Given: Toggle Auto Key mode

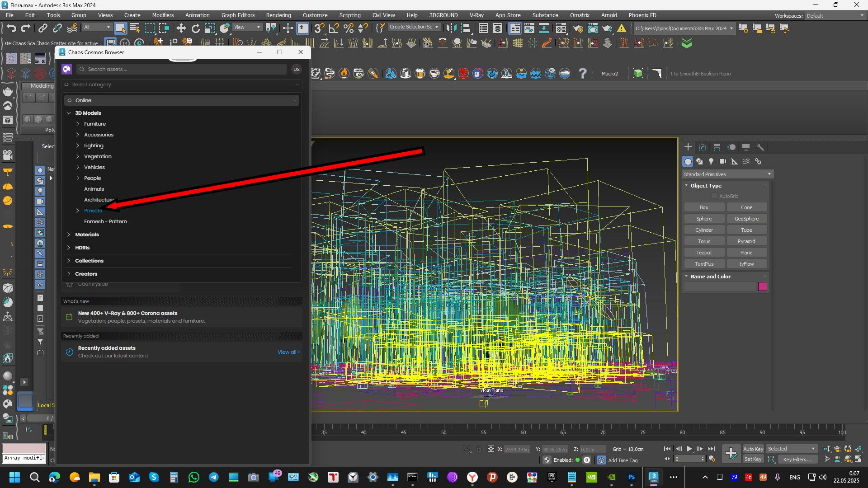Looking at the screenshot, I should [x=753, y=449].
